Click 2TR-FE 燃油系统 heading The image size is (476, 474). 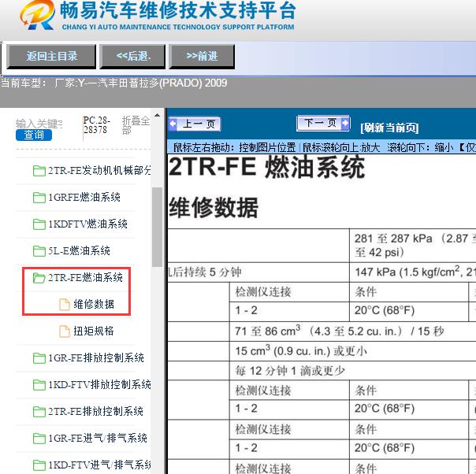coord(266,168)
